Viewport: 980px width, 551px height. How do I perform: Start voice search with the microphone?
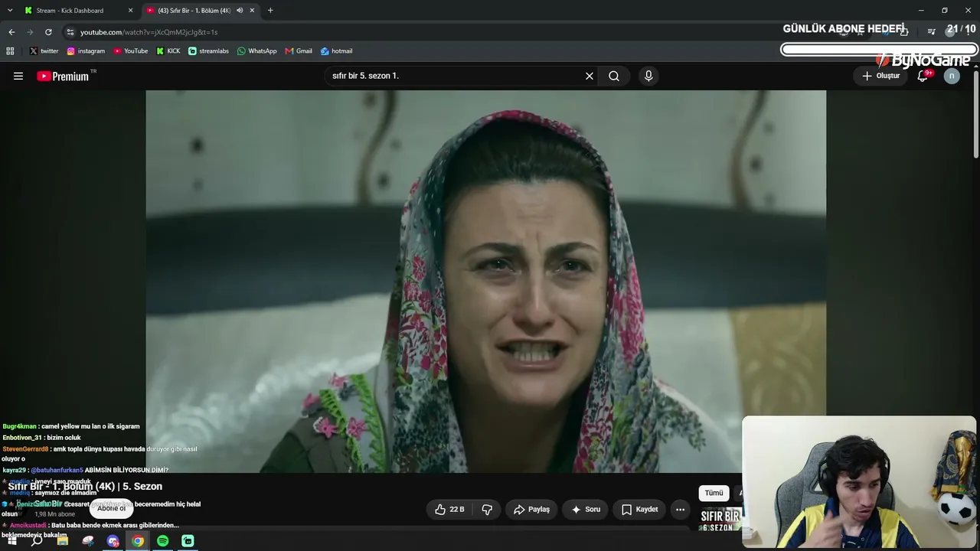[648, 76]
